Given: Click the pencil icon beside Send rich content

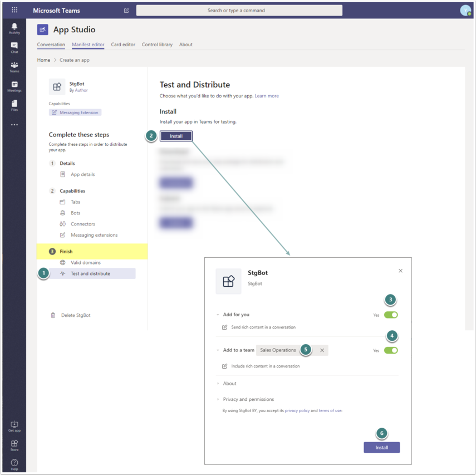Looking at the screenshot, I should pyautogui.click(x=225, y=327).
